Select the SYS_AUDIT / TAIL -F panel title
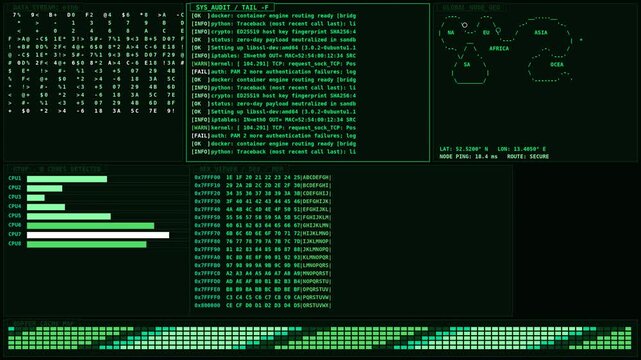The image size is (641, 360). [x=232, y=7]
